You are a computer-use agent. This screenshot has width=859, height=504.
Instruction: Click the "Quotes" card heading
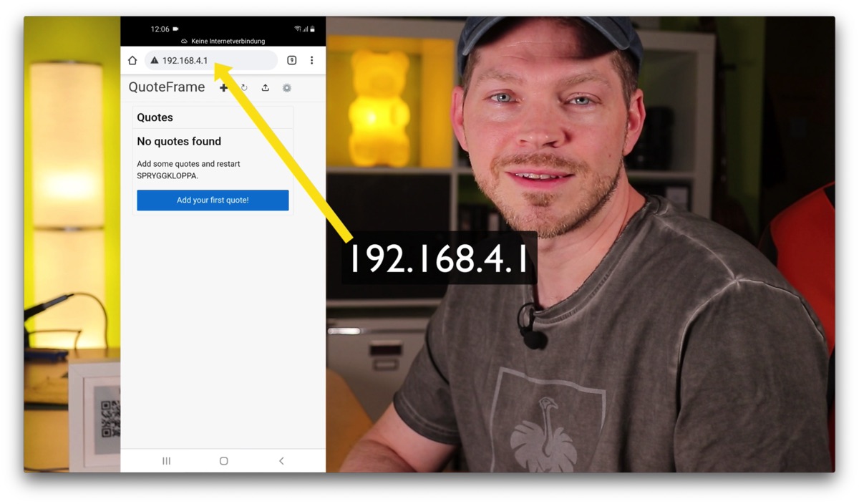(x=155, y=117)
